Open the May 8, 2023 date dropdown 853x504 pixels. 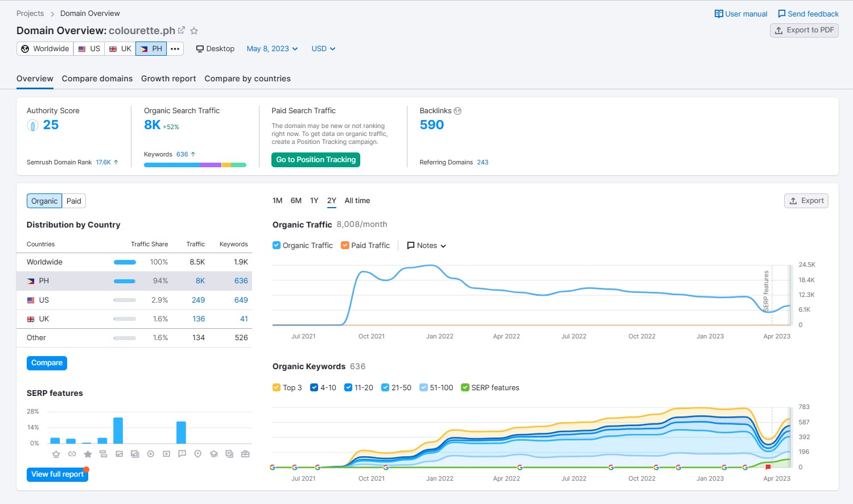click(x=272, y=49)
